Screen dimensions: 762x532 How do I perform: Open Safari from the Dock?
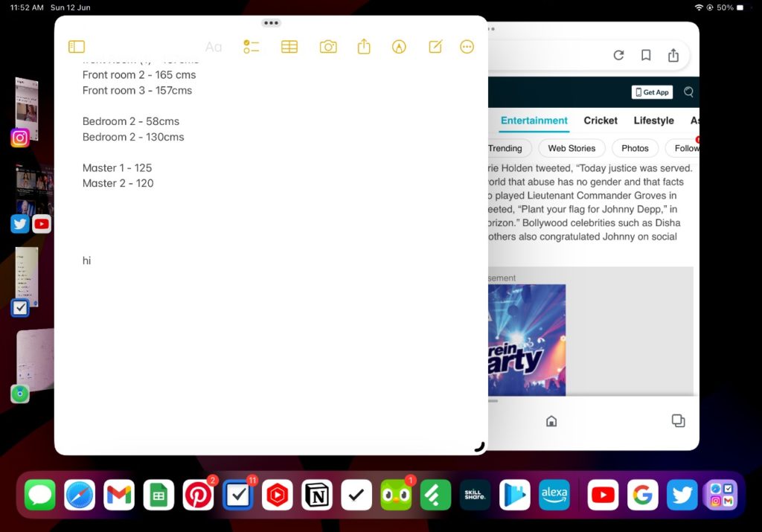click(x=80, y=495)
